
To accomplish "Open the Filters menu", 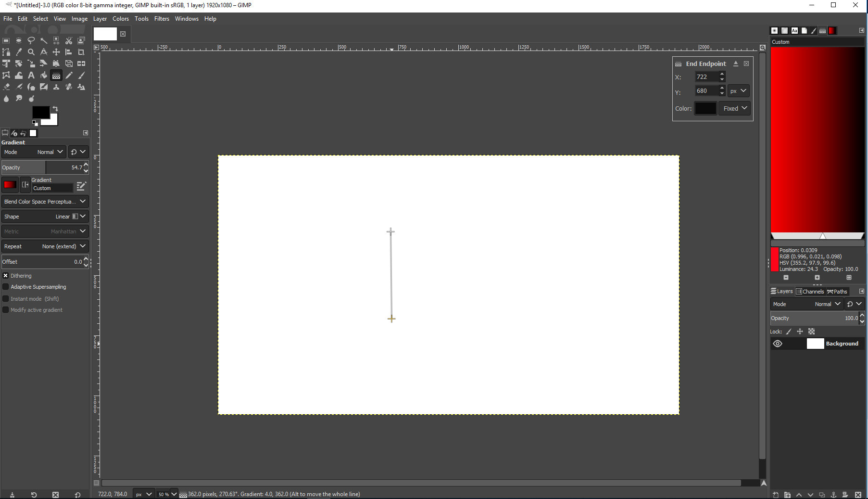I will (162, 19).
